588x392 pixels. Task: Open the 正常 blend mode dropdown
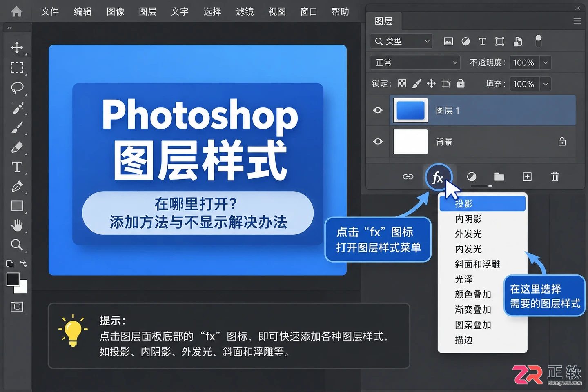tap(416, 62)
